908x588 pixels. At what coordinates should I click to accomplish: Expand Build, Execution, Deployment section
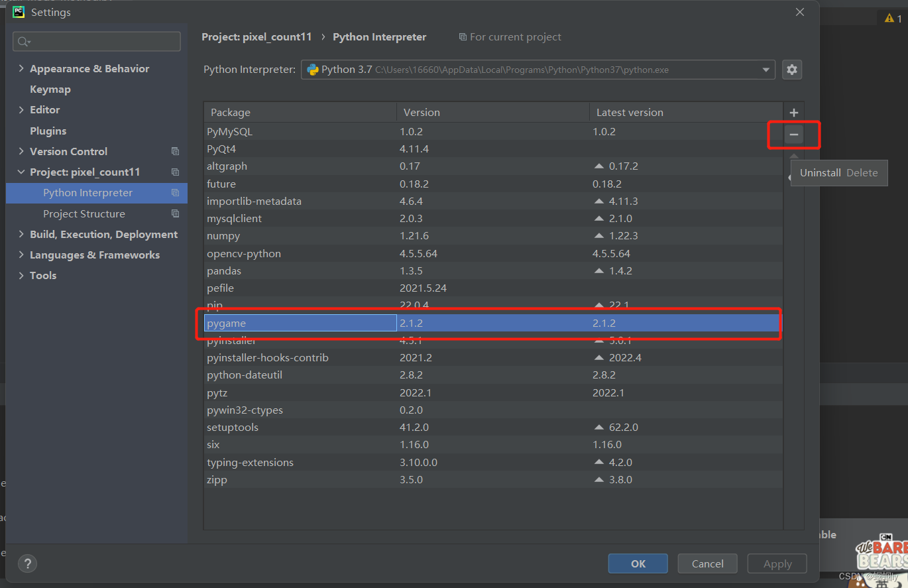21,234
